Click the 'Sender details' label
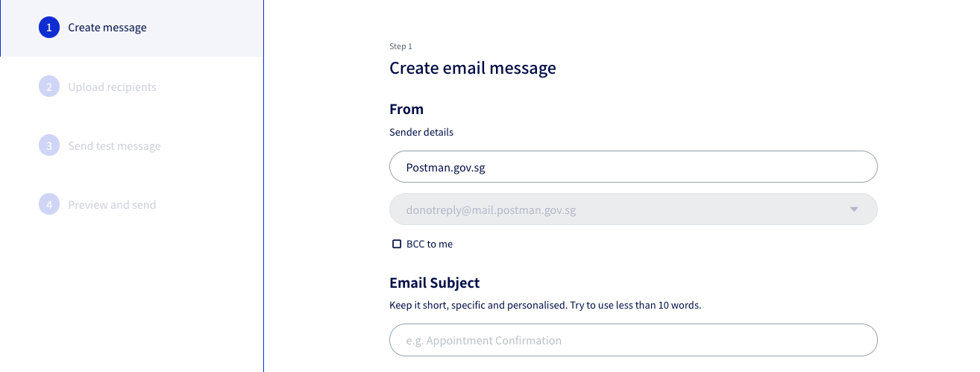Screen dimensions: 980x372 coord(421,133)
